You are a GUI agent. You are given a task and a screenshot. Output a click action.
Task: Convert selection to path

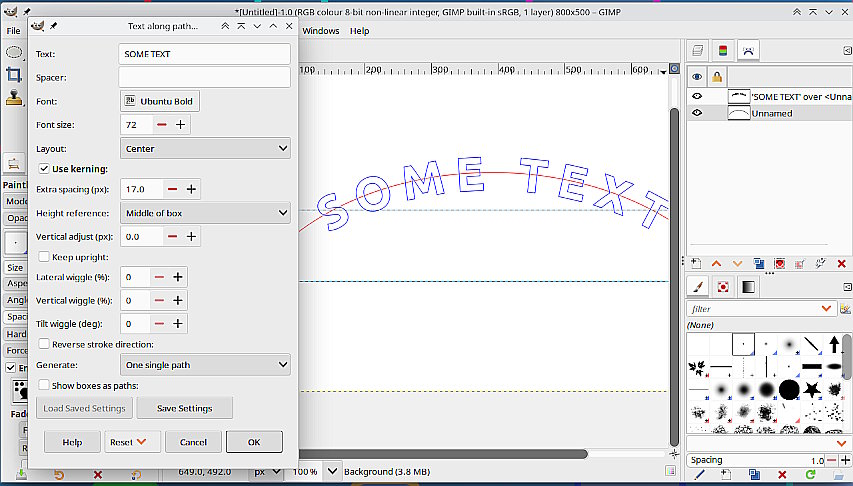pos(800,264)
